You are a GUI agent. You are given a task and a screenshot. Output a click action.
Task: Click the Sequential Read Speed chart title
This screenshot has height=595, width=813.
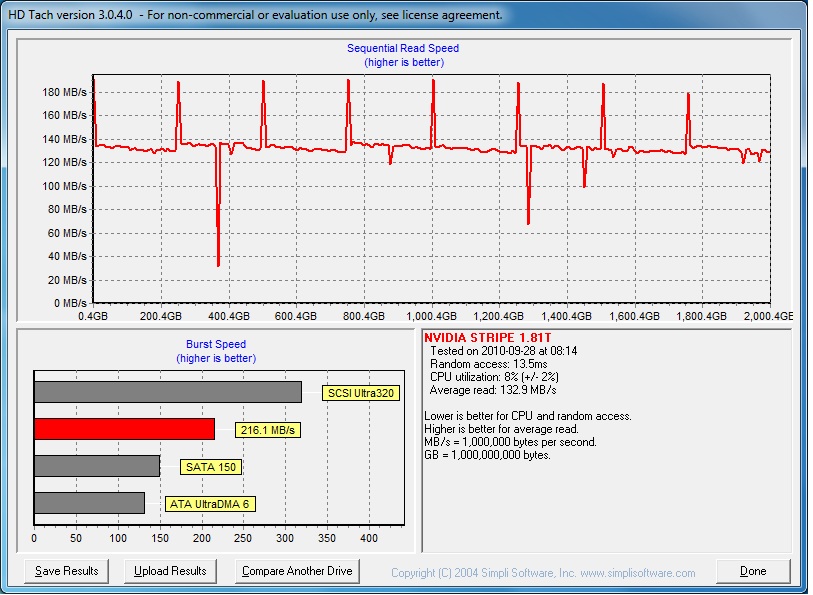403,48
